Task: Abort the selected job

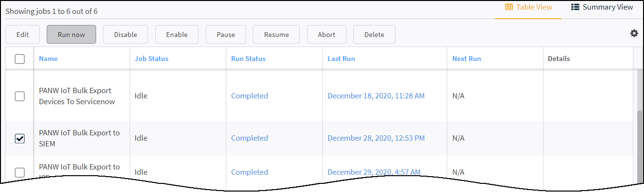Action: coord(327,35)
